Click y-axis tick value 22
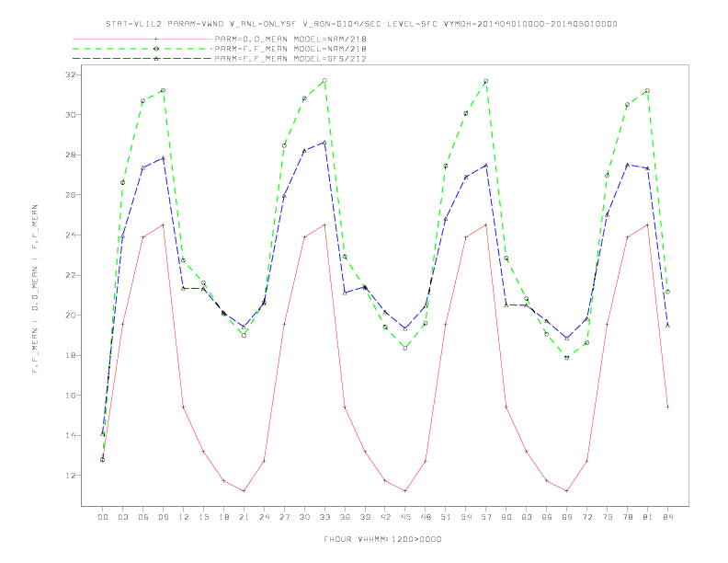The image size is (728, 563). pyautogui.click(x=71, y=275)
